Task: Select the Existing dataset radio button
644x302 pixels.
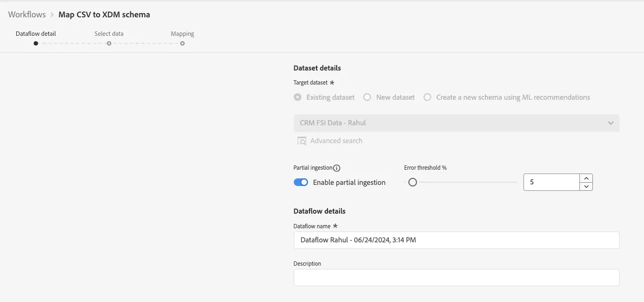Action: tap(298, 97)
